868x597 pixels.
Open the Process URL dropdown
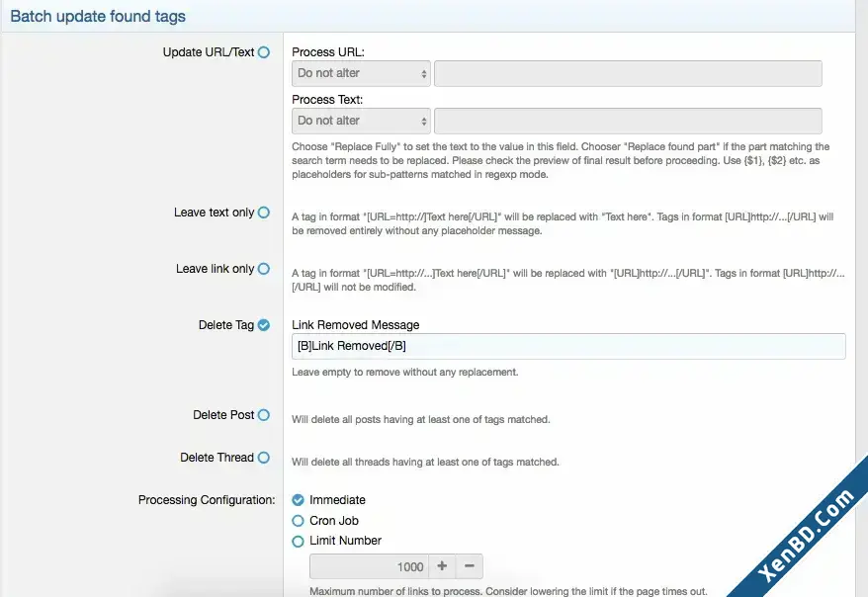361,73
